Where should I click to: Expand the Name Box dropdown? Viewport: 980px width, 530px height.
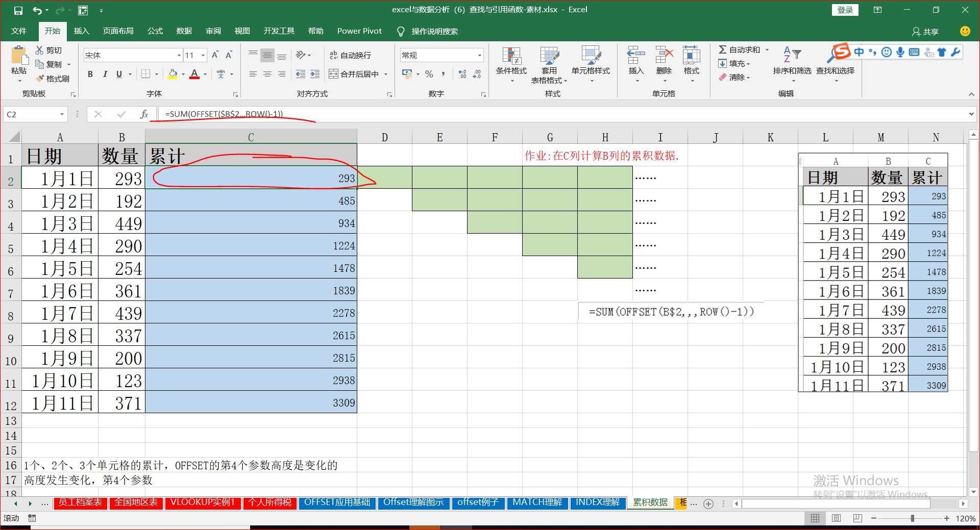[62, 114]
